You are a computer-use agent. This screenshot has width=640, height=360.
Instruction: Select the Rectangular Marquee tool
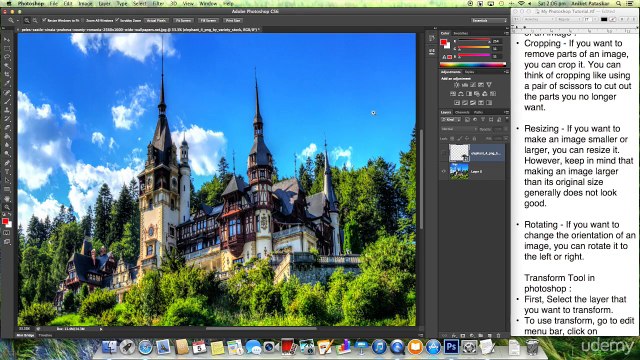click(x=7, y=49)
